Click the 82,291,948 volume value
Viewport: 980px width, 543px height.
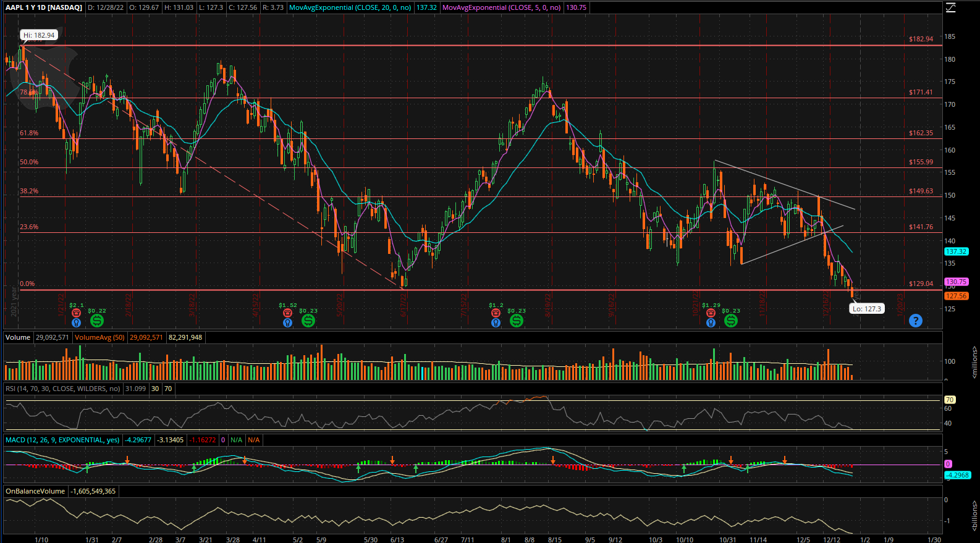185,337
